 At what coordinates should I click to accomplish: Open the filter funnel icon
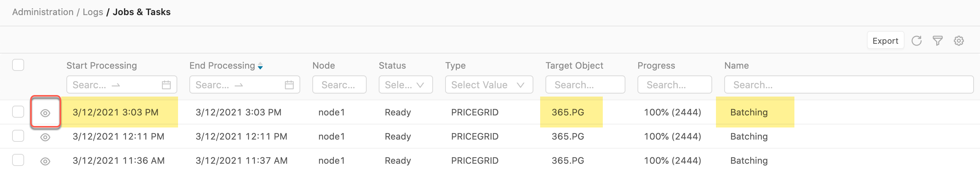(938, 41)
